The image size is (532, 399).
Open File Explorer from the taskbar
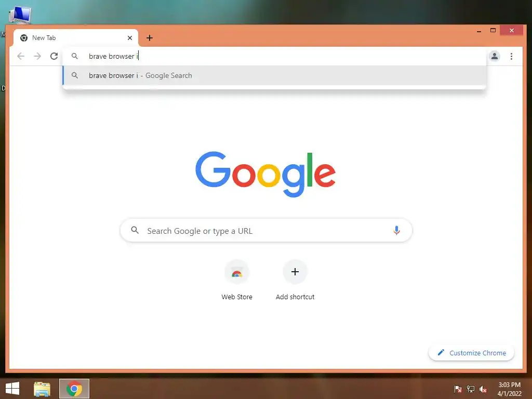42,389
